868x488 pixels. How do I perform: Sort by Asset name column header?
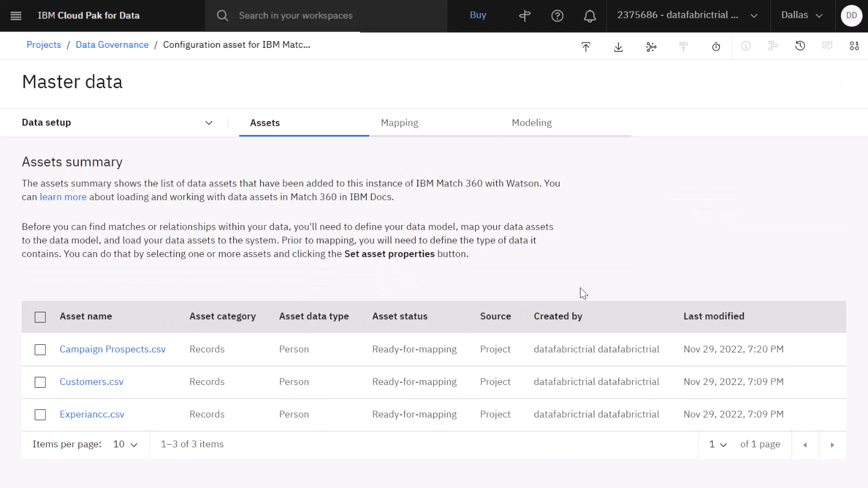(86, 316)
